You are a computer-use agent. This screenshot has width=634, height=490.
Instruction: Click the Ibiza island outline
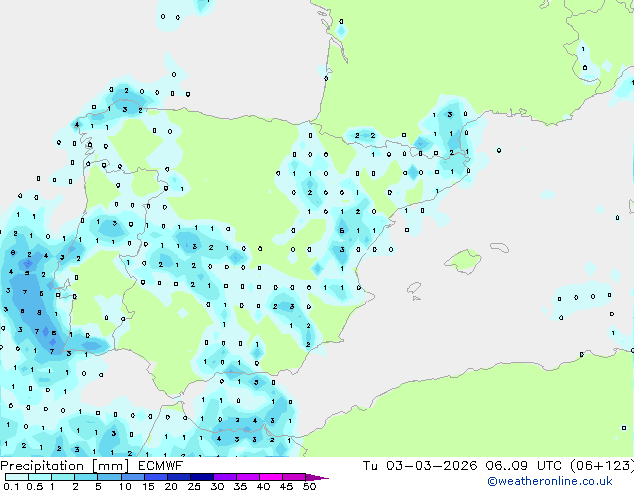tap(414, 288)
